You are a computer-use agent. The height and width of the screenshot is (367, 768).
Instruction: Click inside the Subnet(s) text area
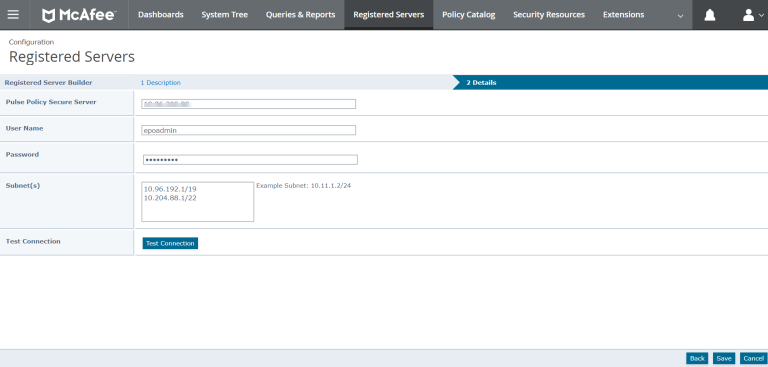tap(197, 202)
